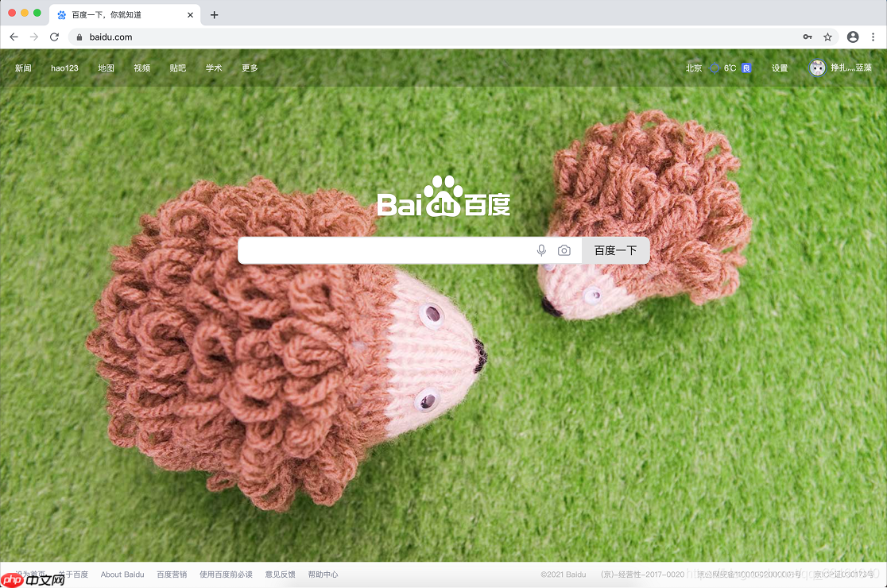The image size is (887, 588).
Task: Open 百度营销 footer link
Action: click(172, 574)
